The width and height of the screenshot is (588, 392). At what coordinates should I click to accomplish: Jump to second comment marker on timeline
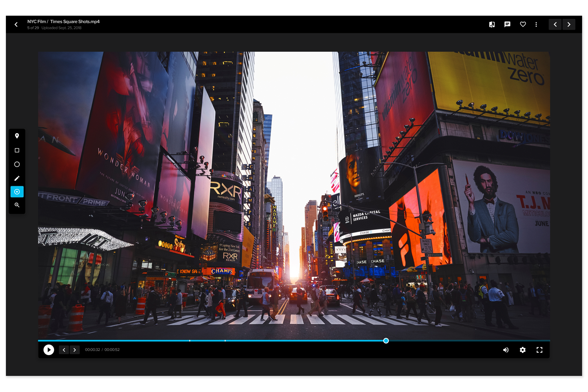coord(225,341)
